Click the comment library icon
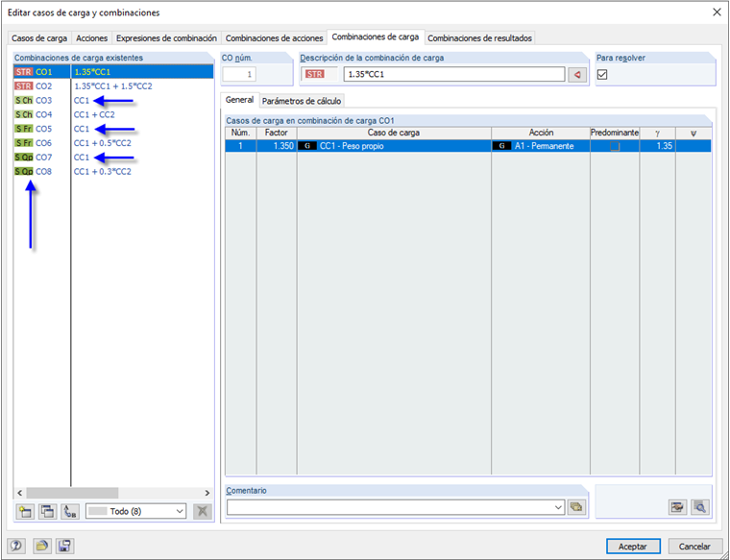 [x=576, y=507]
